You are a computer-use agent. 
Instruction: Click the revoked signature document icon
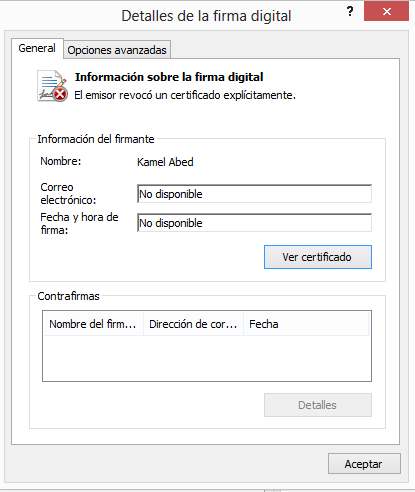52,86
